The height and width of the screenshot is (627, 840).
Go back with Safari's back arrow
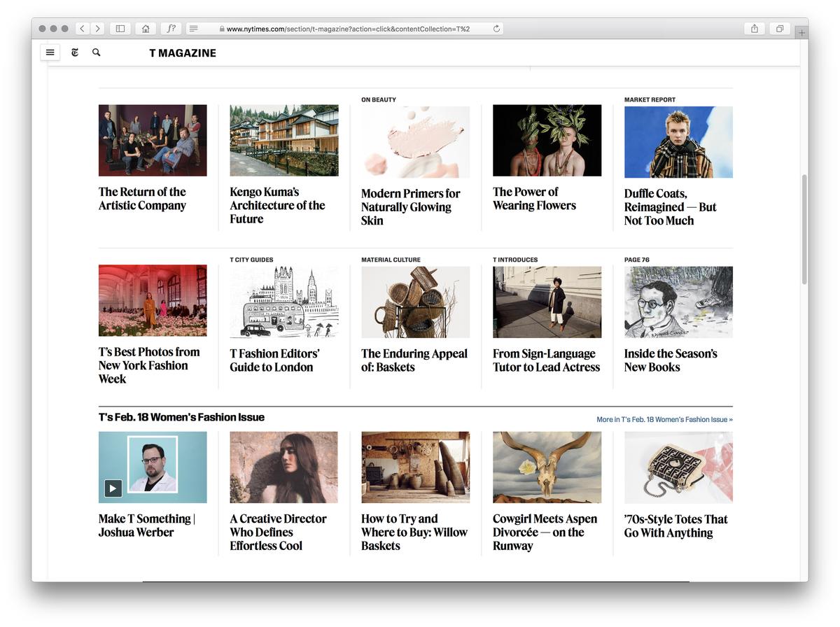82,29
